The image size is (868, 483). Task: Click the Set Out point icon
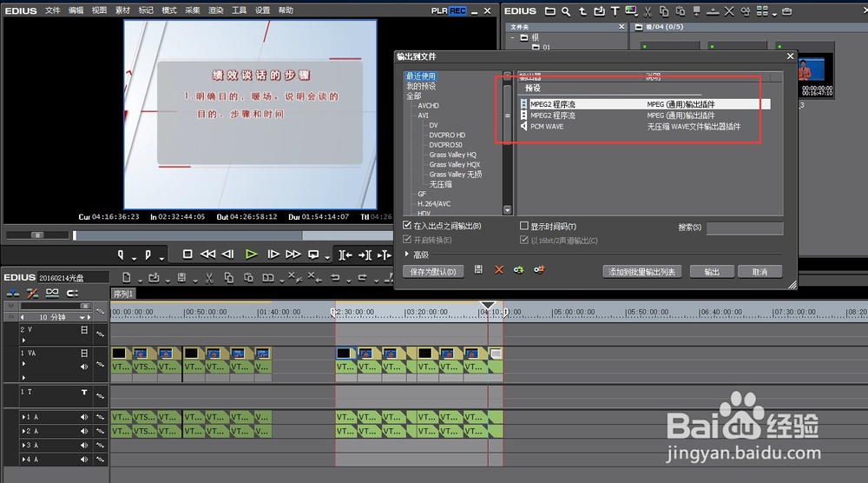click(x=148, y=255)
